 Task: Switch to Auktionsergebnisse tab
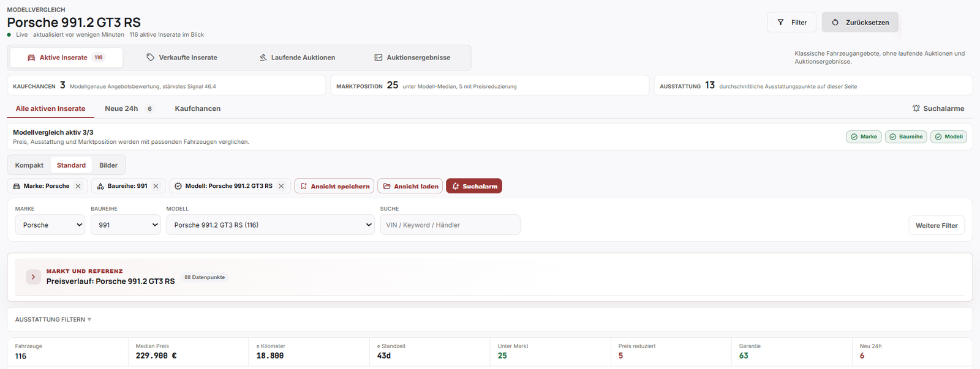coord(412,58)
